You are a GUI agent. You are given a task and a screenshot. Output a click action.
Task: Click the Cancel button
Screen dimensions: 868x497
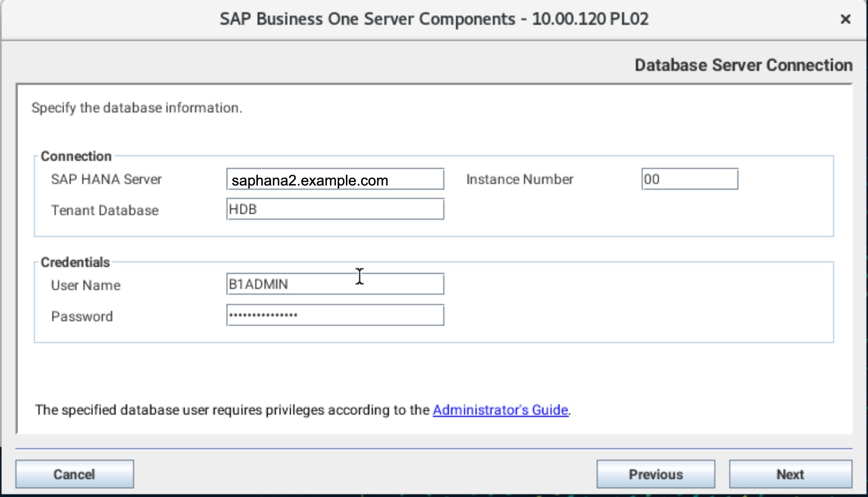tap(74, 474)
